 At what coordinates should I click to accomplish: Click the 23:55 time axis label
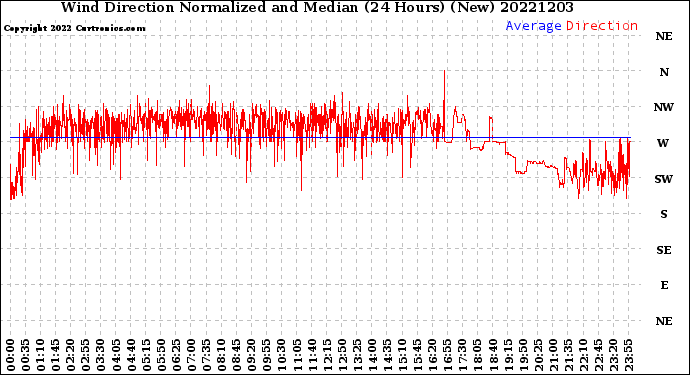628,355
